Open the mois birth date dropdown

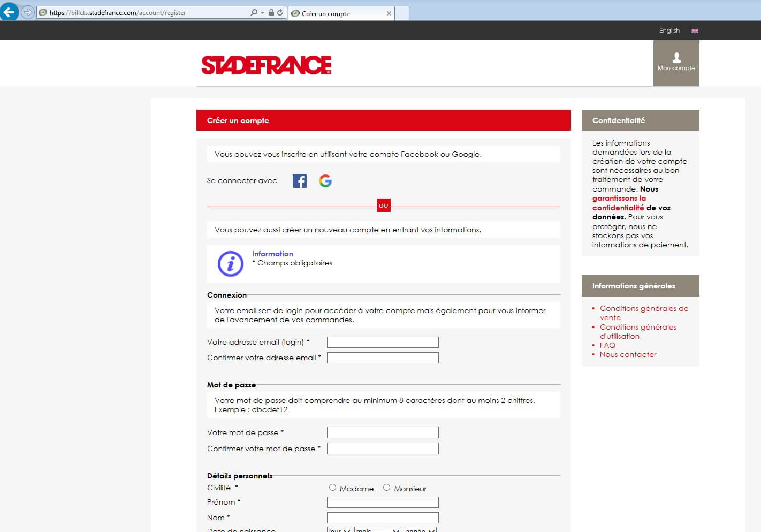pos(377,530)
